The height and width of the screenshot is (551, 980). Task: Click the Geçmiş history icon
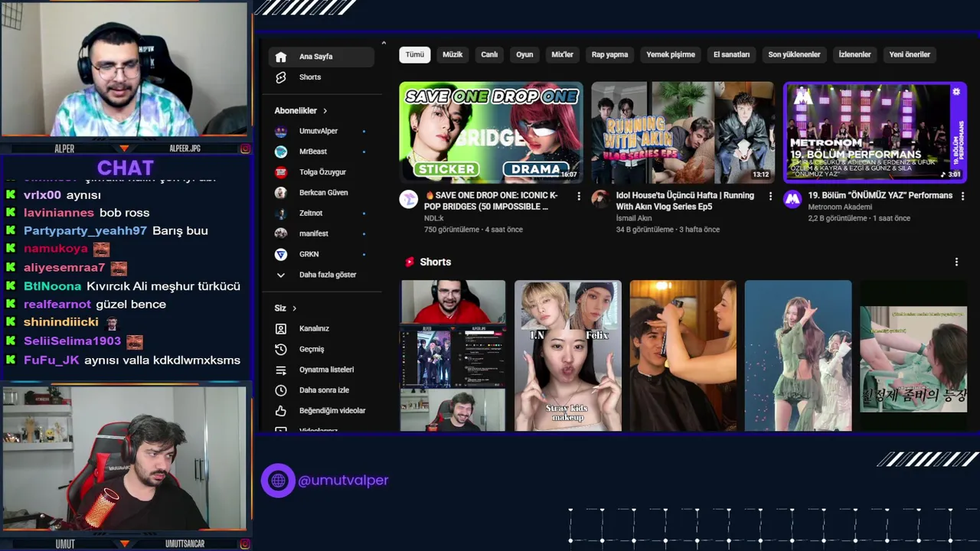(281, 349)
